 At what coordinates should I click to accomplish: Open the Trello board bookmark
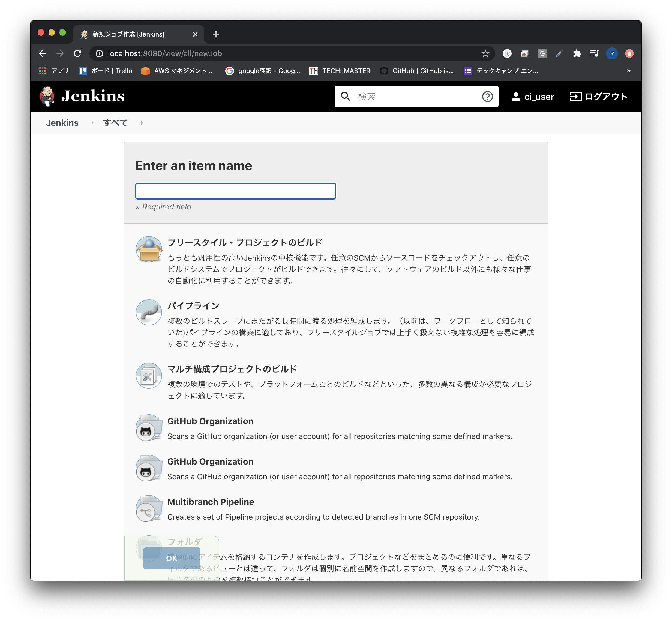pos(105,71)
